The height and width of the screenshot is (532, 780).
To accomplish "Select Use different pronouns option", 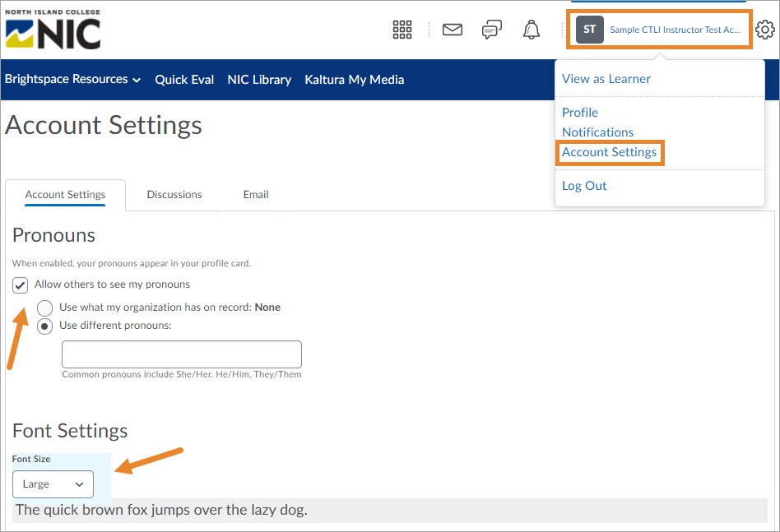I will coord(45,326).
